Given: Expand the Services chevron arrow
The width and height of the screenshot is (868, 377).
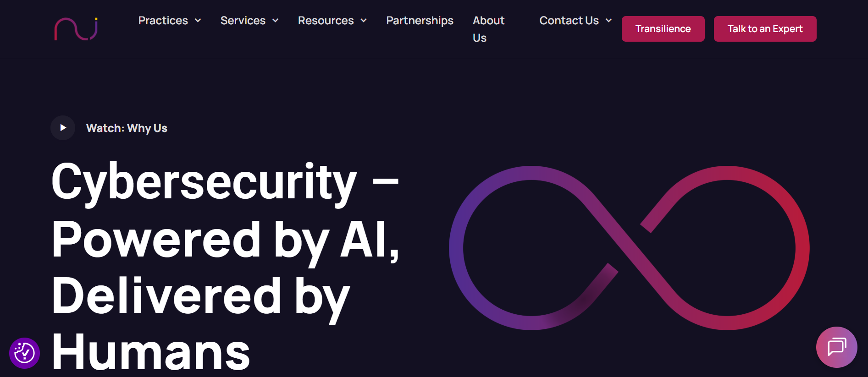Looking at the screenshot, I should point(276,21).
